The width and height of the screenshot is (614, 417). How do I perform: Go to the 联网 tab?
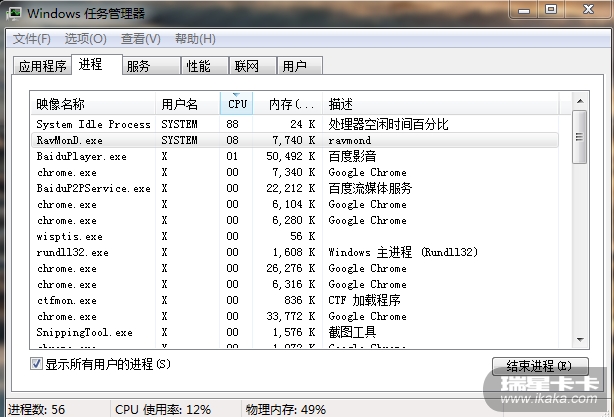tap(253, 65)
